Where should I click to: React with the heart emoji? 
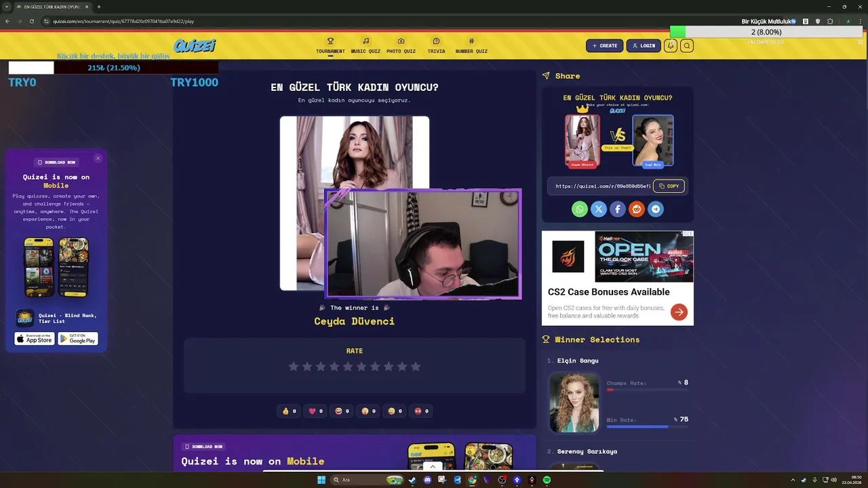click(x=315, y=411)
